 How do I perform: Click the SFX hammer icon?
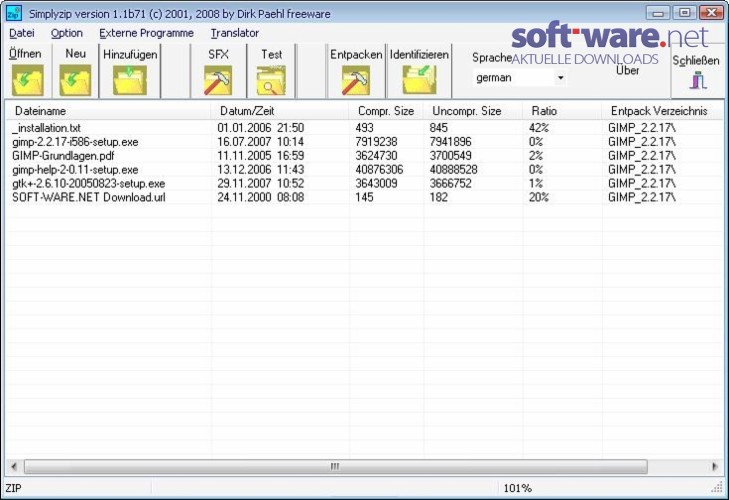tap(218, 80)
